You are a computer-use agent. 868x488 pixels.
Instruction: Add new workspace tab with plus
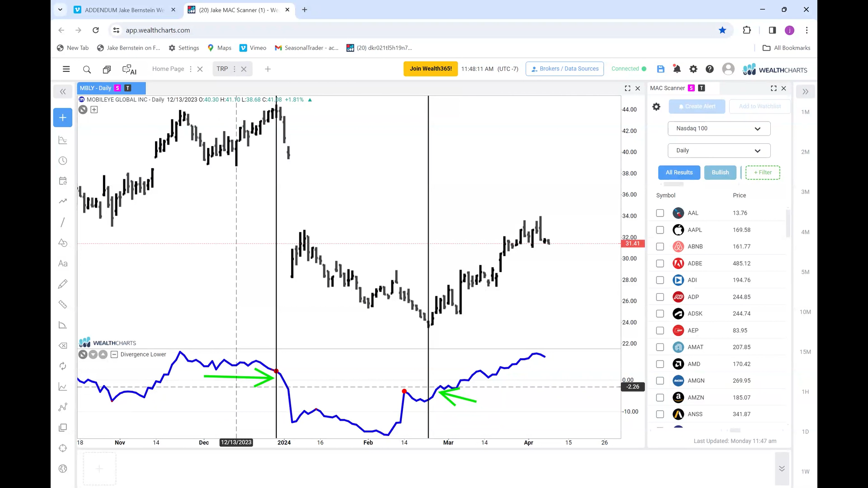(268, 69)
